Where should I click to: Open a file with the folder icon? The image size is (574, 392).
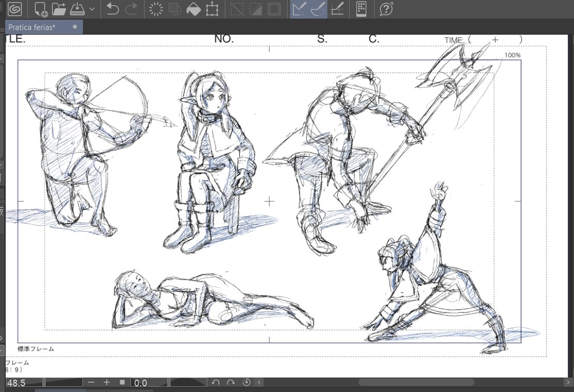(59, 9)
